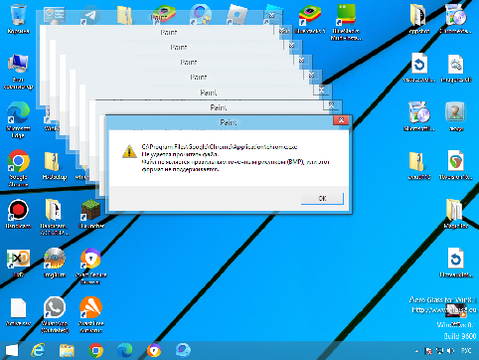Select the open yellow folder below the logo document

(456, 213)
